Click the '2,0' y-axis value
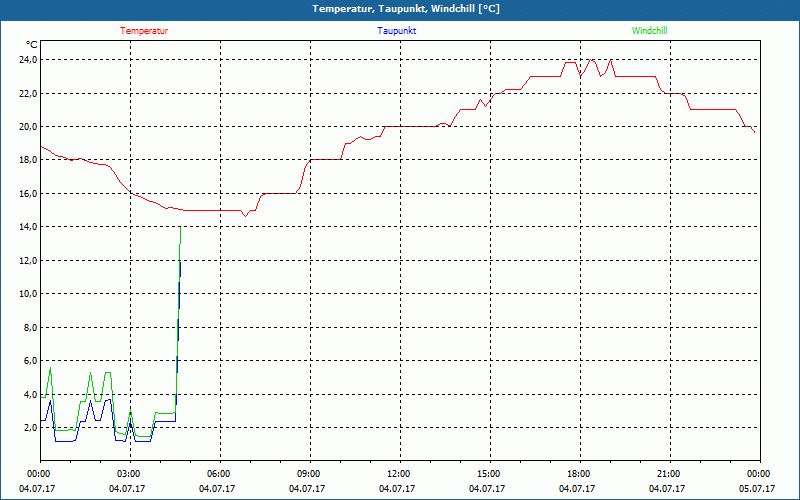 click(30, 427)
